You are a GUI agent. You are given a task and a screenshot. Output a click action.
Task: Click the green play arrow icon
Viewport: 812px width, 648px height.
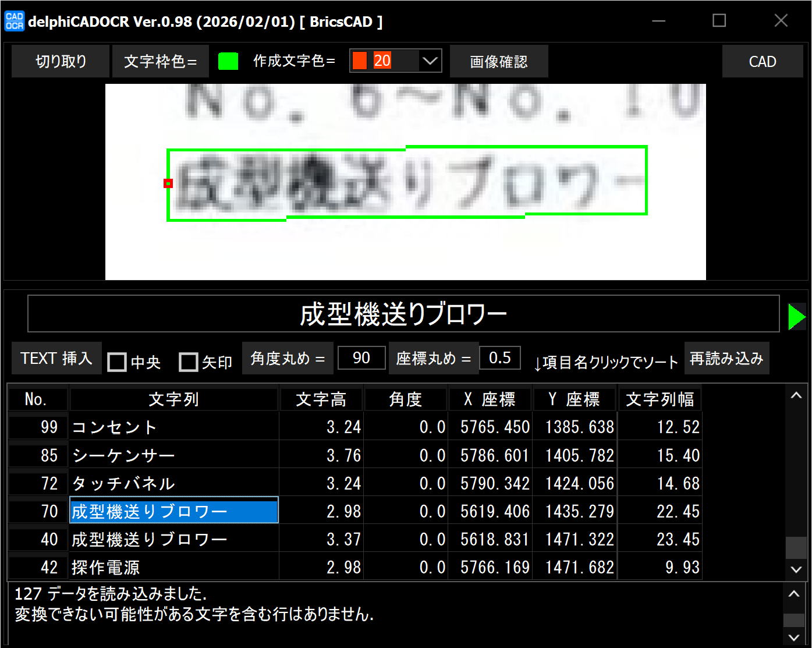click(x=796, y=317)
